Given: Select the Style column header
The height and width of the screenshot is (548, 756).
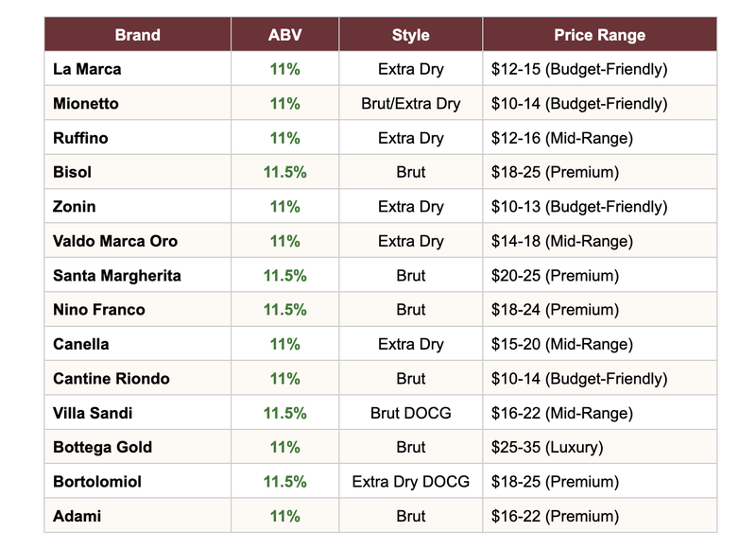Looking at the screenshot, I should pos(410,35).
